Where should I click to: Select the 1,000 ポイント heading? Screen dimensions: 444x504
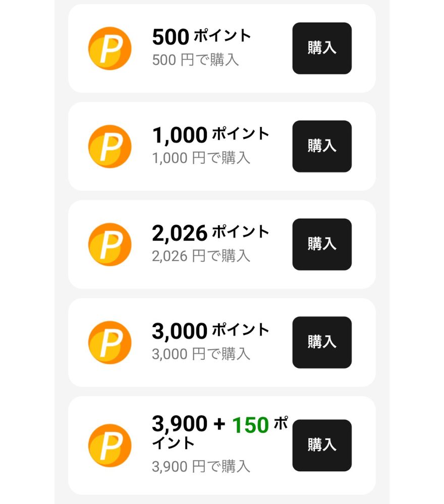click(x=210, y=135)
